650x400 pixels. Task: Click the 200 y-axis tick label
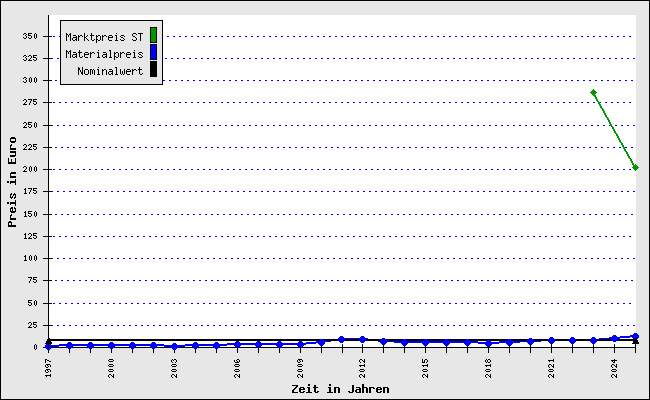[29, 169]
